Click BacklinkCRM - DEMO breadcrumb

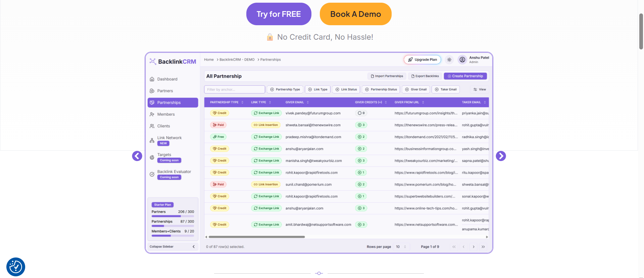pyautogui.click(x=237, y=59)
